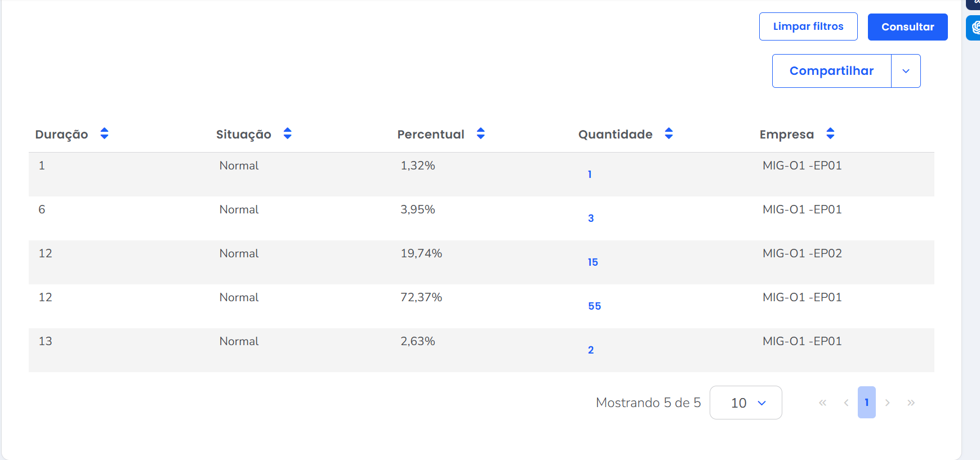Sort table by Percentual column arrows
The image size is (980, 460).
point(480,133)
